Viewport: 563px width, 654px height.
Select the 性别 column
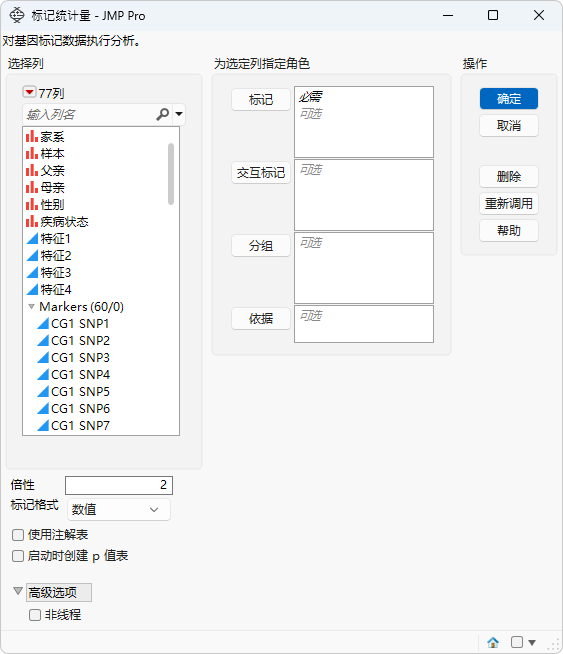tap(45, 205)
